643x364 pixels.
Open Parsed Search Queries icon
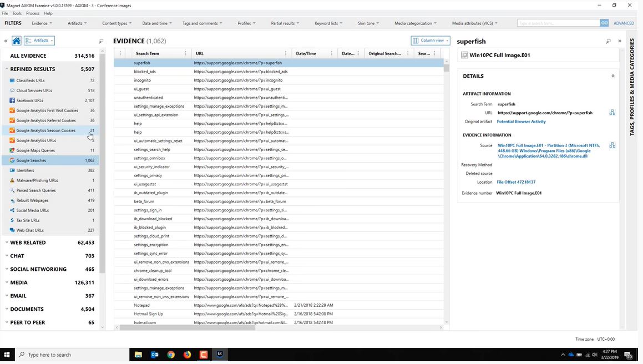coord(12,190)
